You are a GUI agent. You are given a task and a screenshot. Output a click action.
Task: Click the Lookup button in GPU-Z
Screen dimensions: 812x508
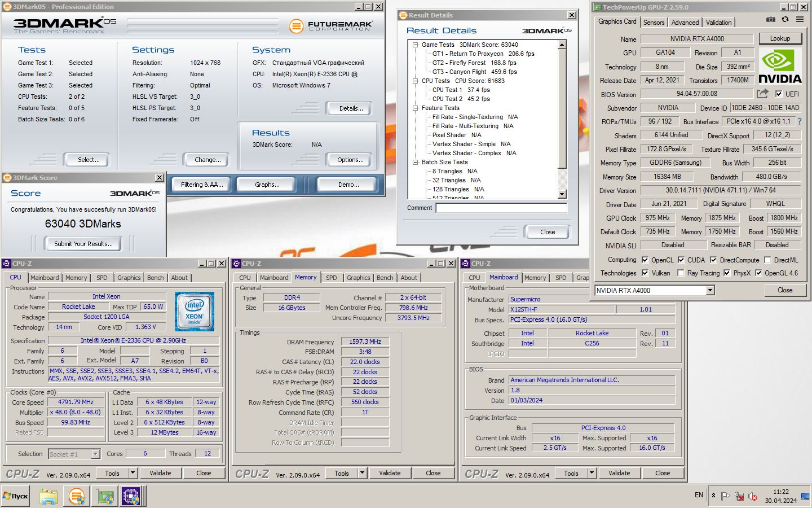click(x=780, y=38)
